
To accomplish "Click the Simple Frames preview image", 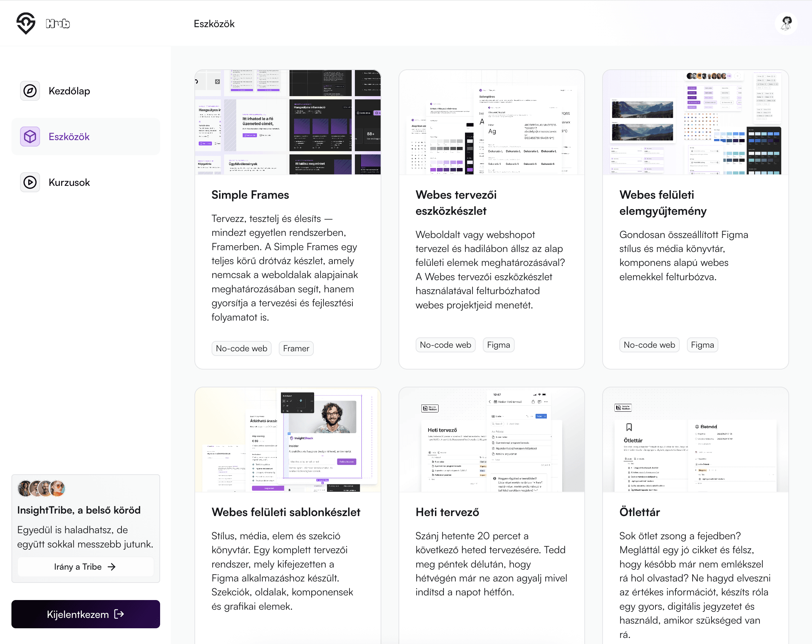I will click(x=288, y=122).
